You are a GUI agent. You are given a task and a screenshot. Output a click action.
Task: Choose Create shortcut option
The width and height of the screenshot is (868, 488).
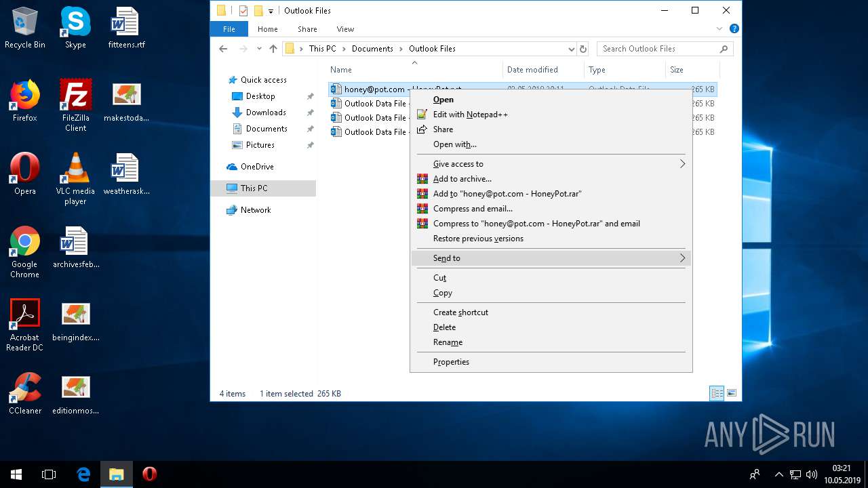coord(551,312)
